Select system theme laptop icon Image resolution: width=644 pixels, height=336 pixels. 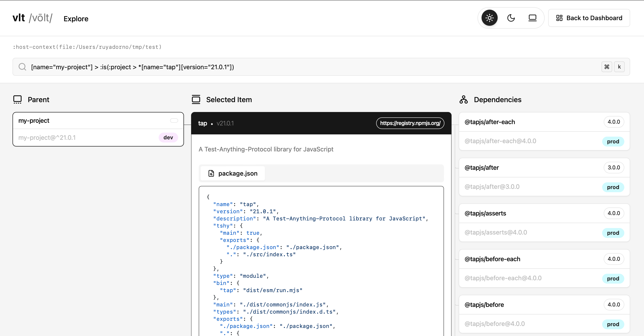[532, 18]
